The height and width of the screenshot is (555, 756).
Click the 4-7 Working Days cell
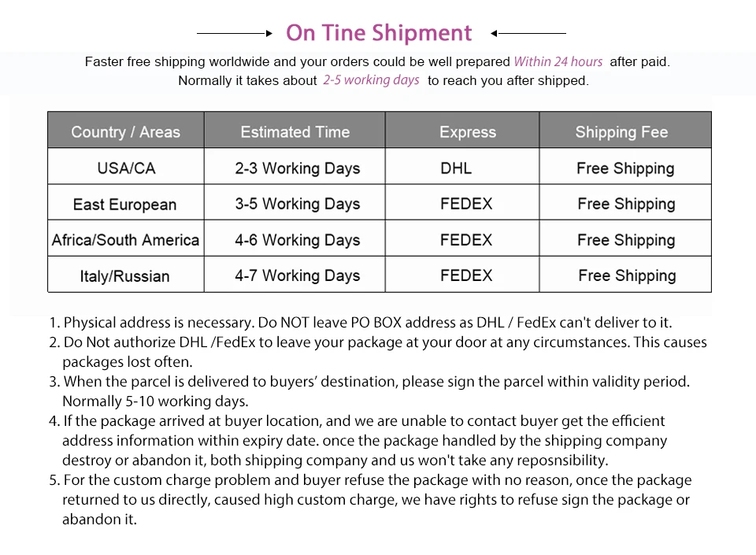tap(295, 275)
